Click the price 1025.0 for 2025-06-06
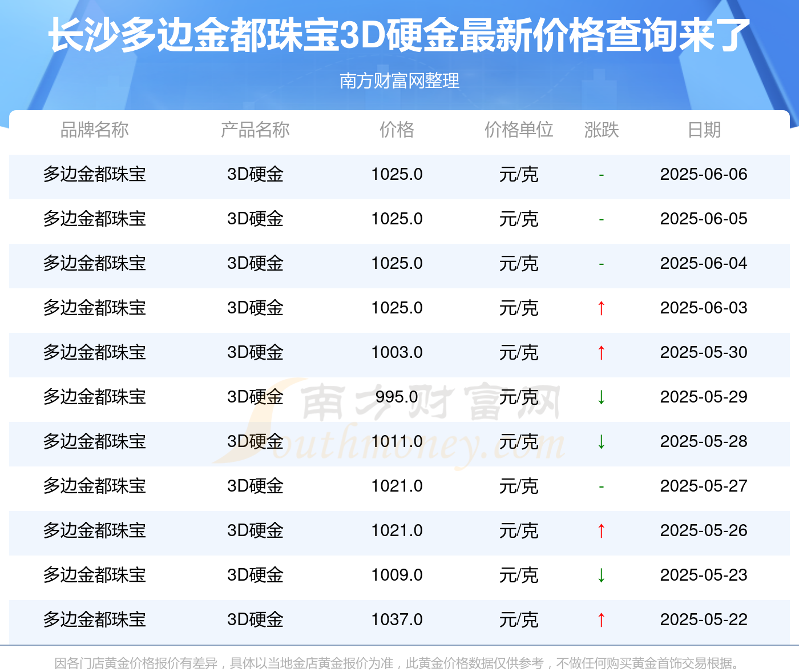Screen dimensions: 799x672 click(397, 174)
